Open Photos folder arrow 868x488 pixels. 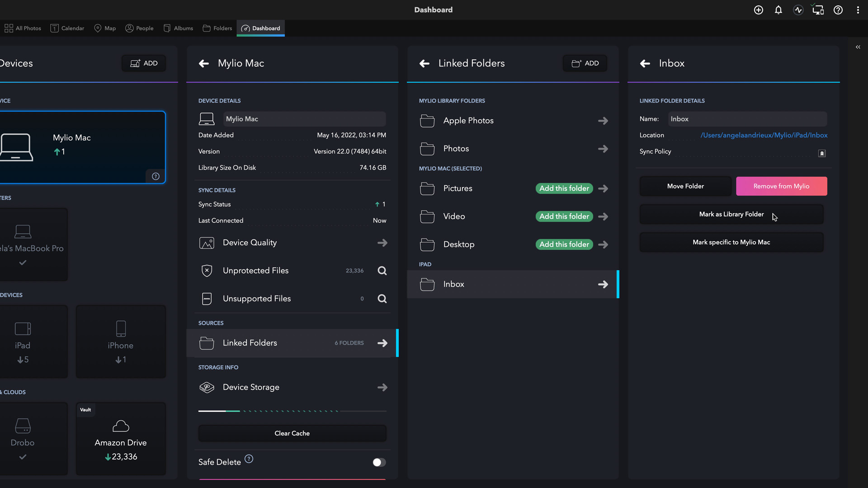[603, 149]
